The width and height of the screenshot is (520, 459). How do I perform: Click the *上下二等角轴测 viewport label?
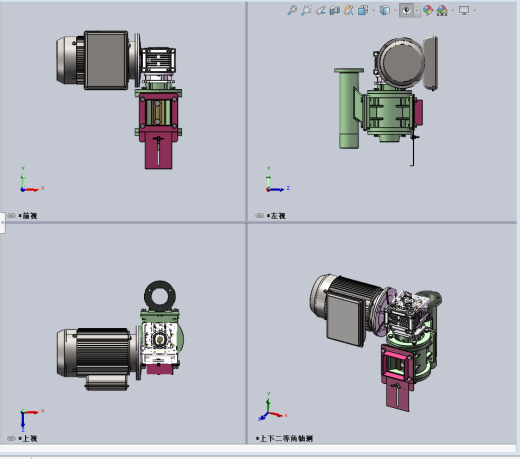pos(284,438)
